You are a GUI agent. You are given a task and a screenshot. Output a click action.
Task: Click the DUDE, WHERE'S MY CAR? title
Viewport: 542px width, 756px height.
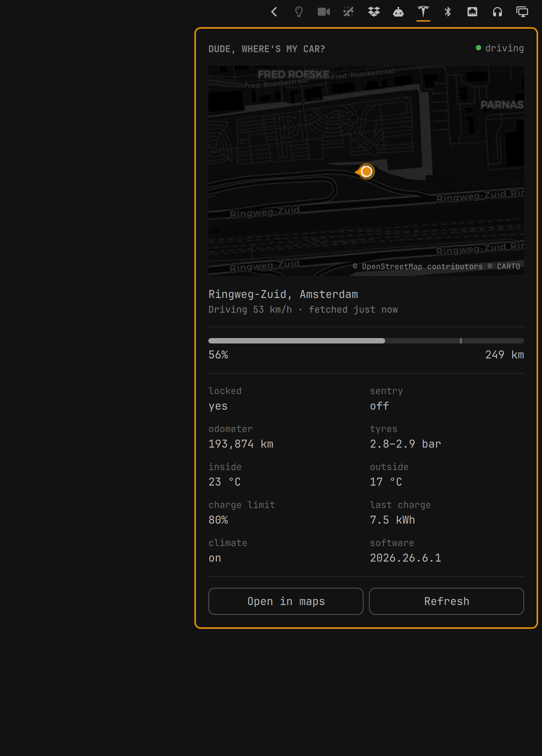(267, 49)
